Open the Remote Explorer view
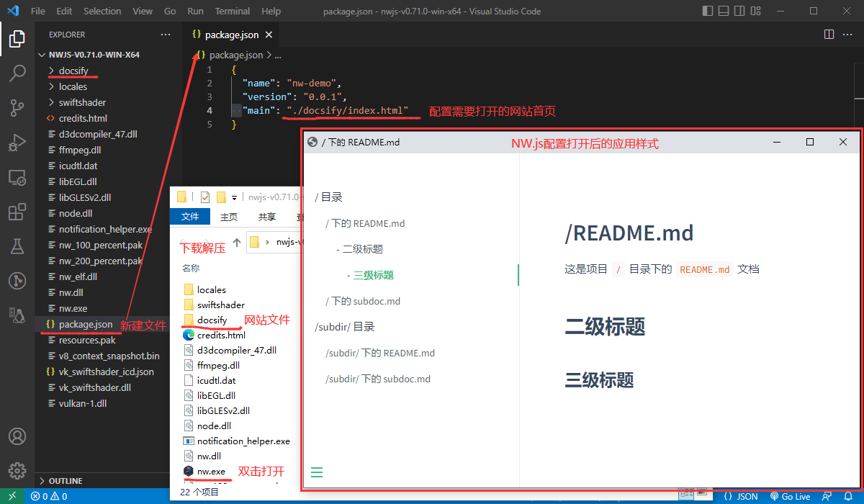864x504 pixels. (x=17, y=177)
